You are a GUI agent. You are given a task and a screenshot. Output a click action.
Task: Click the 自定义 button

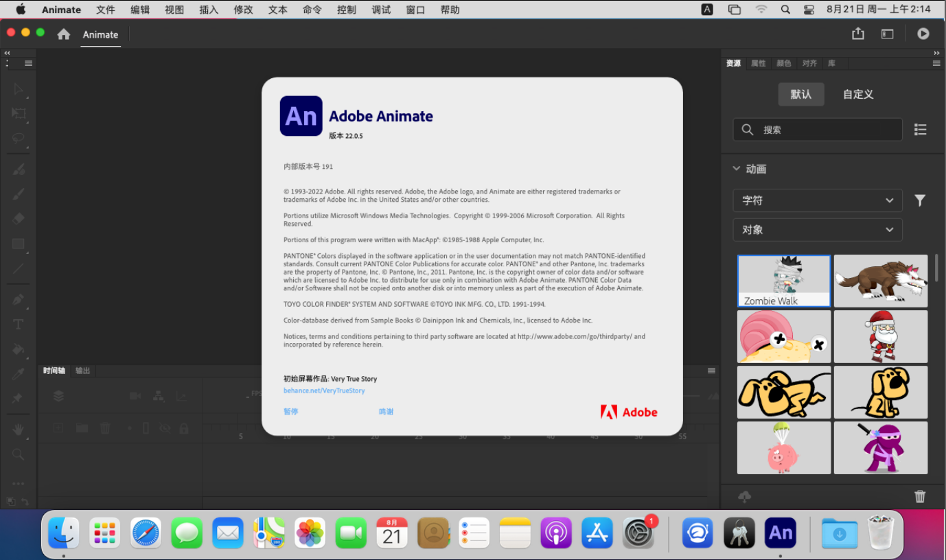click(x=858, y=95)
